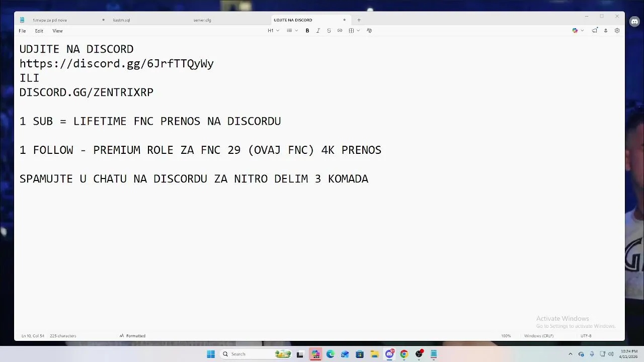Open Outlook from the taskbar
The image size is (644, 362).
point(345,354)
